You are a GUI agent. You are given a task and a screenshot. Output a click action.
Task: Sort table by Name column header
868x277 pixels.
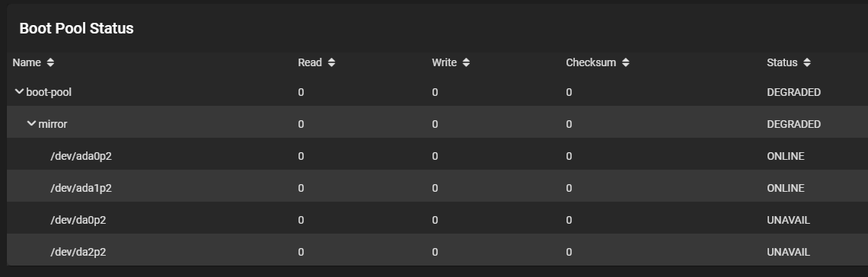(27, 62)
